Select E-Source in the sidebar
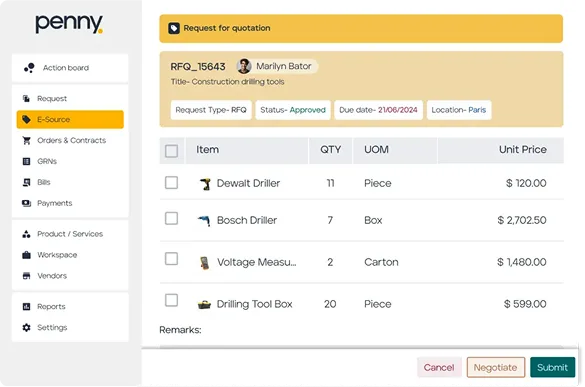585x387 pixels. click(x=70, y=119)
